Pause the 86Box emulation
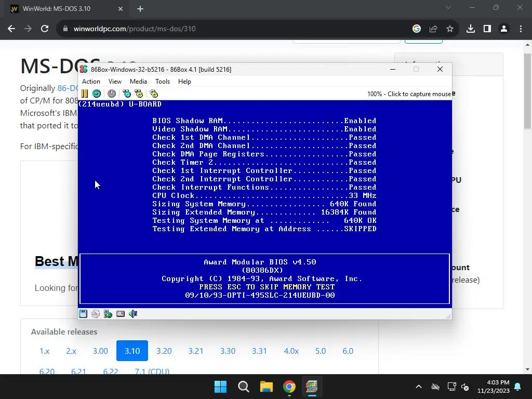The image size is (532, 399). pyautogui.click(x=85, y=94)
